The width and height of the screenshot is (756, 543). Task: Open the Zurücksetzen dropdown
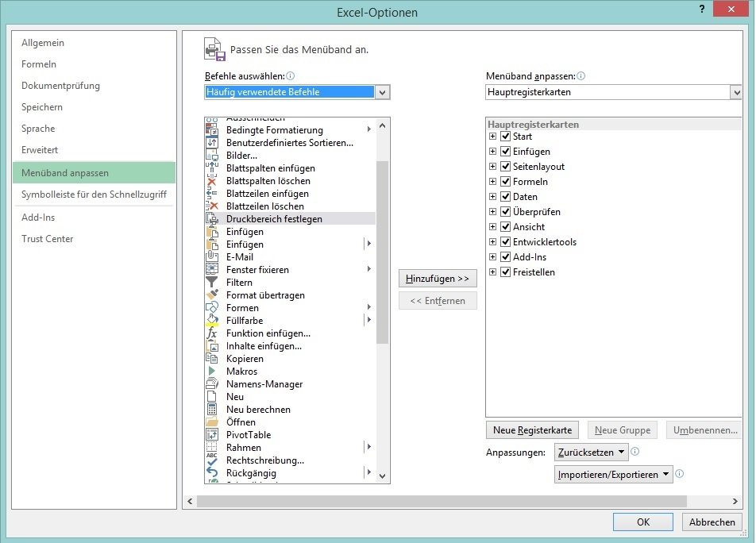pyautogui.click(x=591, y=452)
